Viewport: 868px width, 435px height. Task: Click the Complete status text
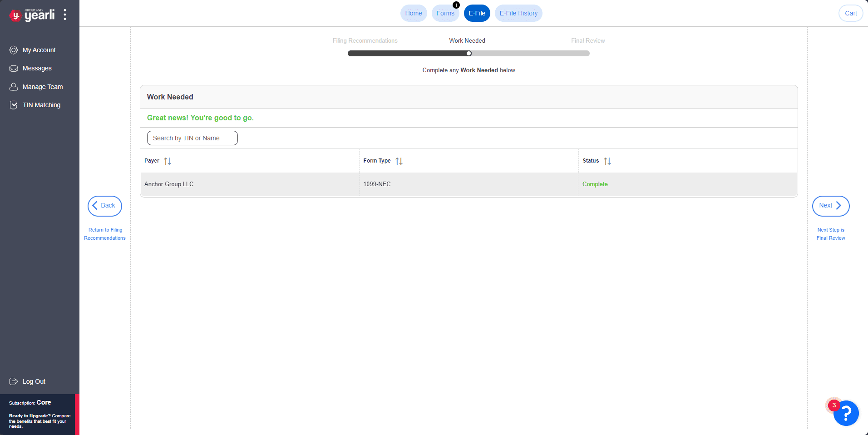point(595,184)
